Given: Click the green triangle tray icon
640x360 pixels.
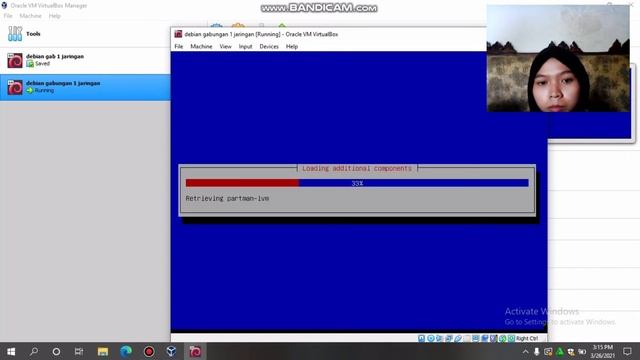Looking at the screenshot, I should [560, 351].
